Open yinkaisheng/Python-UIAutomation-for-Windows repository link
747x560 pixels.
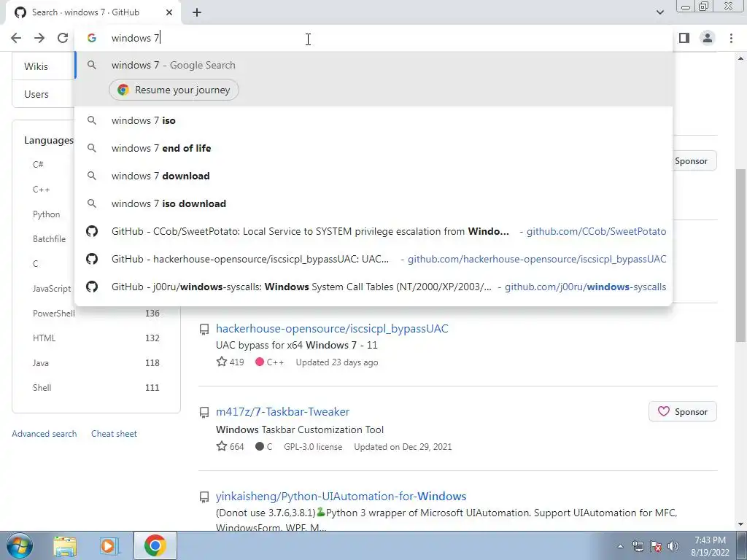[x=341, y=496]
